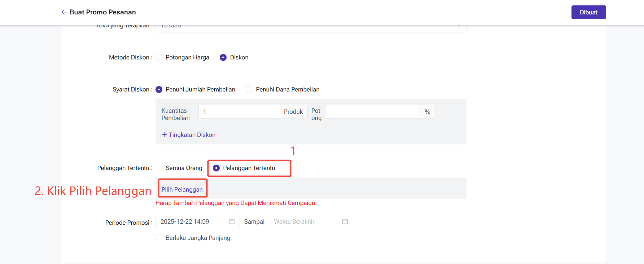Viewport: 644px width, 264px height.
Task: Select the Diskon radio option
Action: (x=223, y=58)
